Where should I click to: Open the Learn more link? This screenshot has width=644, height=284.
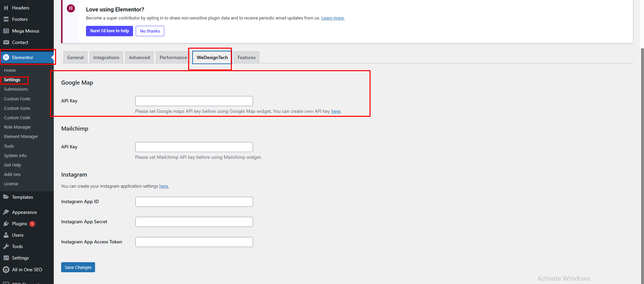coord(333,18)
